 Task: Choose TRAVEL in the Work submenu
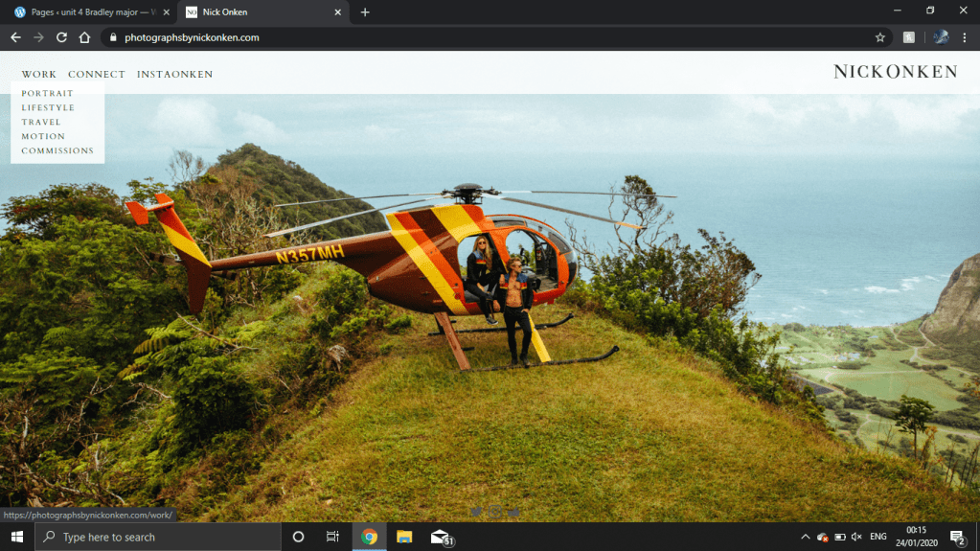41,122
